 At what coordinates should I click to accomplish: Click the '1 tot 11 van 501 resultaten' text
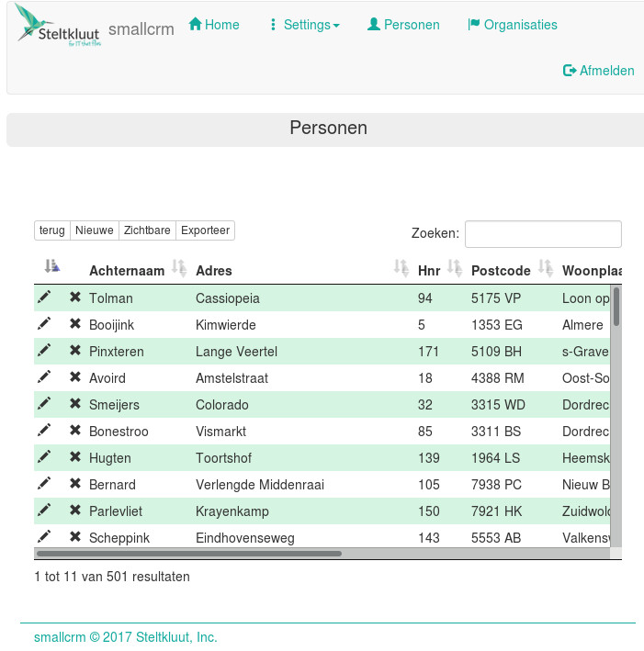coord(112,577)
